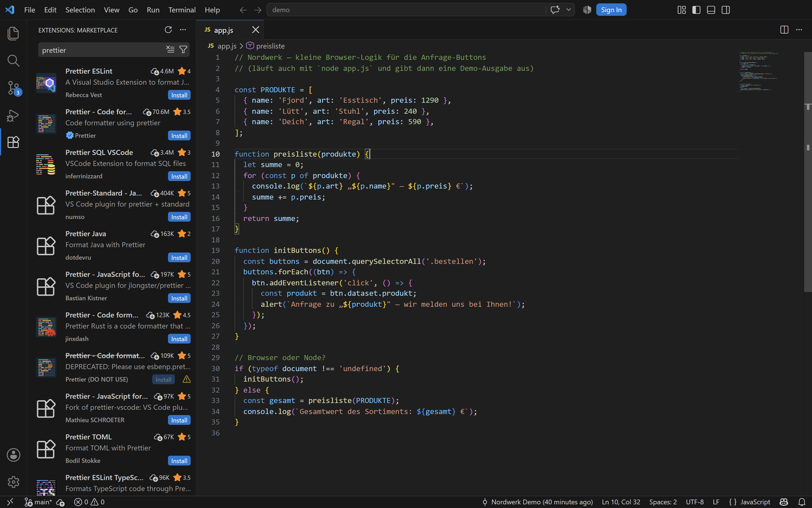Image resolution: width=812 pixels, height=508 pixels.
Task: Open Copilot status icon in status bar
Action: 784,502
